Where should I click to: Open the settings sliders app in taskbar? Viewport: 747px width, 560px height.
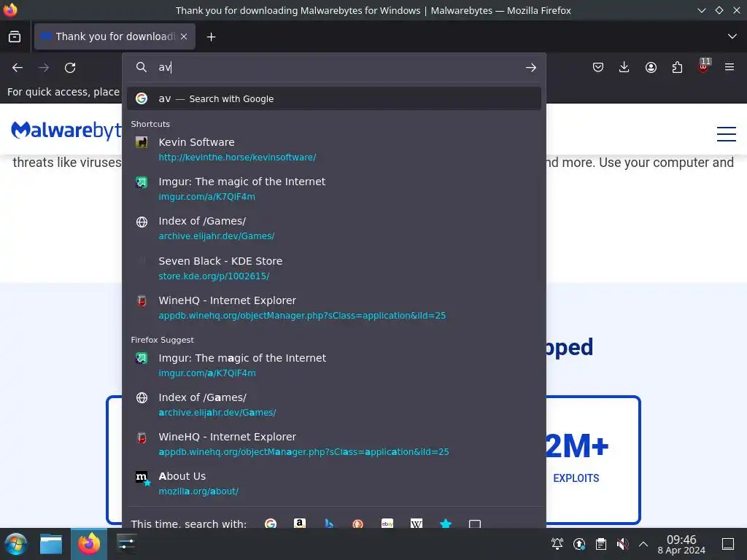[127, 544]
